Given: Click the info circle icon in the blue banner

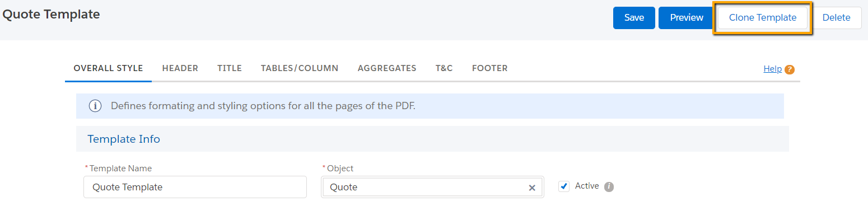Looking at the screenshot, I should [x=95, y=106].
